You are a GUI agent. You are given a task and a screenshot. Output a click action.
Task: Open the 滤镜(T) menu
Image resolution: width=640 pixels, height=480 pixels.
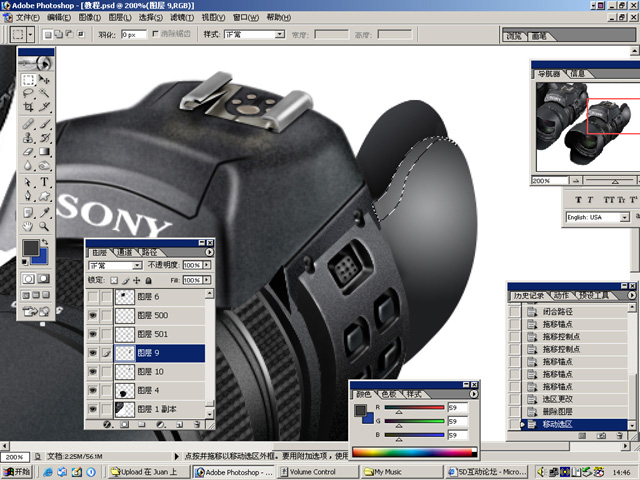(x=182, y=18)
